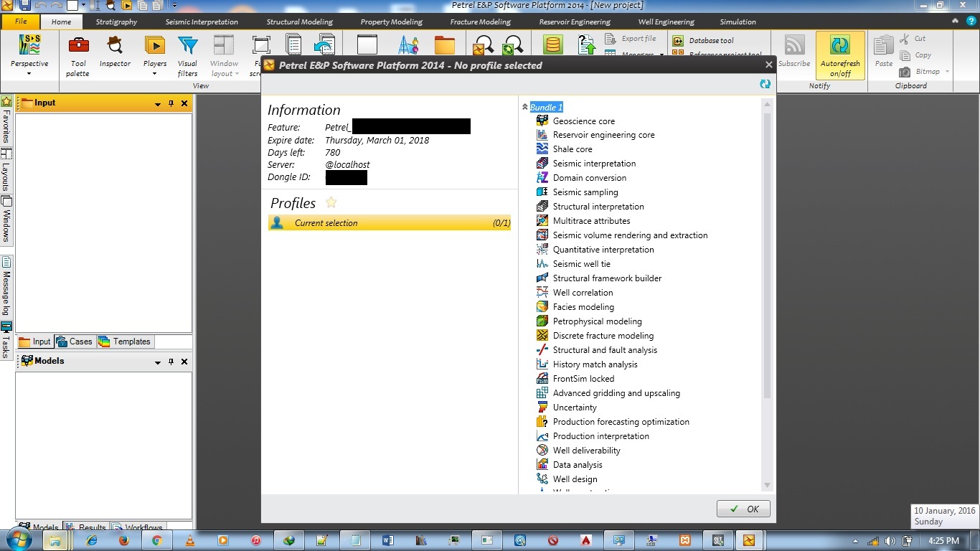The height and width of the screenshot is (551, 980).
Task: Open Firefox from the taskbar
Action: coord(123,540)
